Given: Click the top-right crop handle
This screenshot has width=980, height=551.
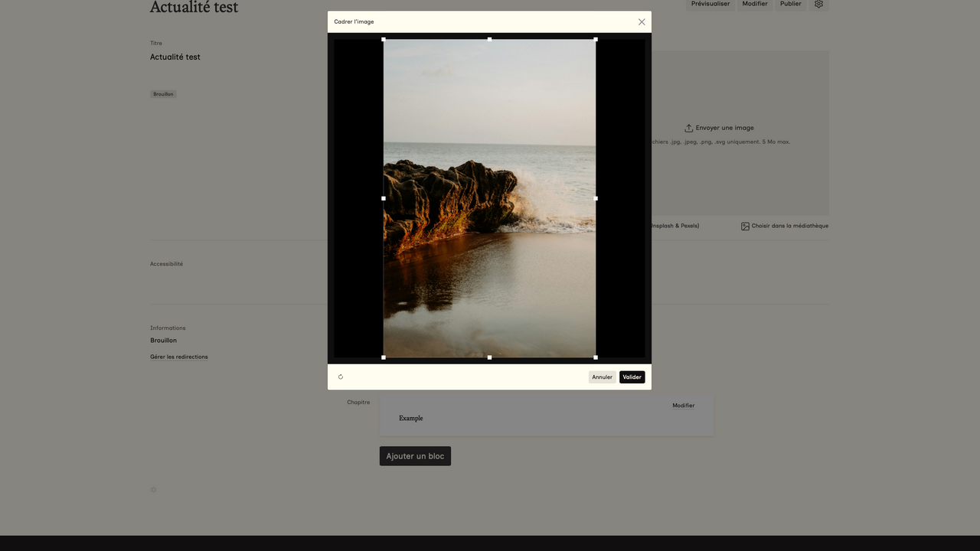Looking at the screenshot, I should point(596,39).
